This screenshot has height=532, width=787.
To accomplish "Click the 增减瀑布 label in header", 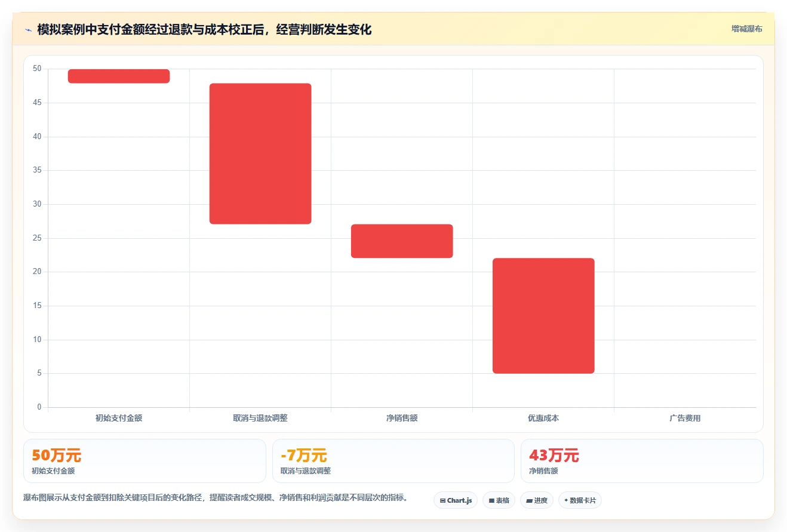I will click(746, 29).
